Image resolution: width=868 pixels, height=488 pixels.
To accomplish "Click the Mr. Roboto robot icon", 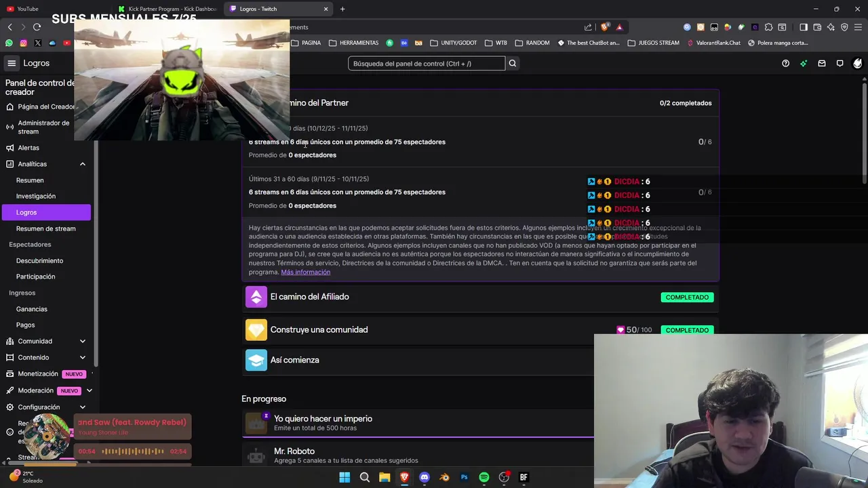I will (x=256, y=455).
